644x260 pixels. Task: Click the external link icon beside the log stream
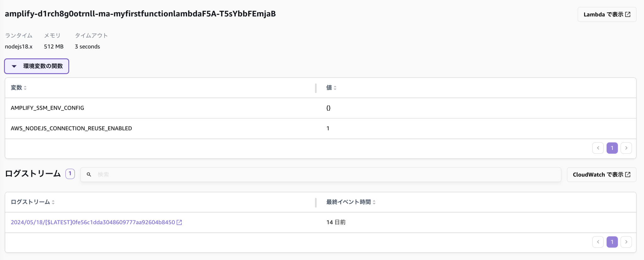[x=179, y=222]
